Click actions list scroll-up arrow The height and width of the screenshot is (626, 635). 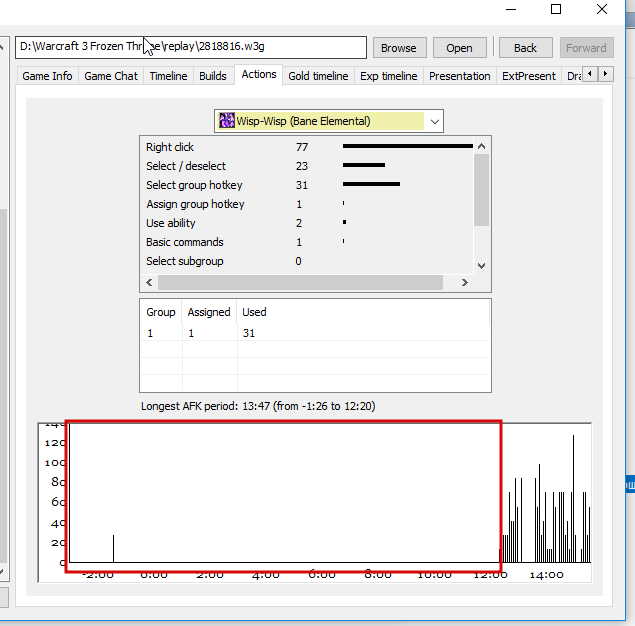(482, 146)
